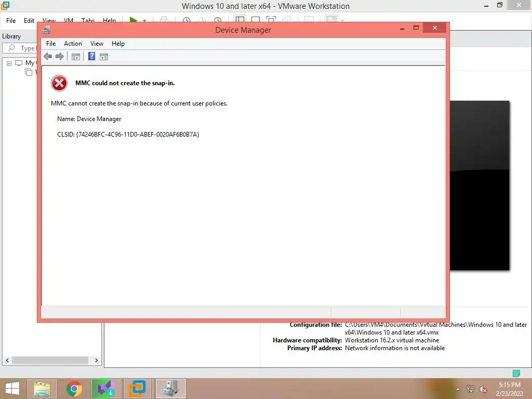Image resolution: width=532 pixels, height=399 pixels.
Task: Minimize the VMware Workstation window
Action: tap(486, 6)
